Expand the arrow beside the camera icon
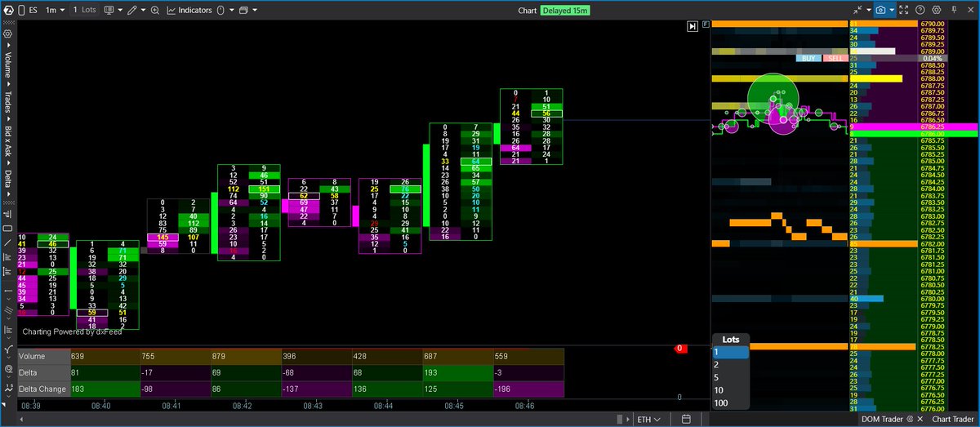This screenshot has width=980, height=427. (892, 11)
